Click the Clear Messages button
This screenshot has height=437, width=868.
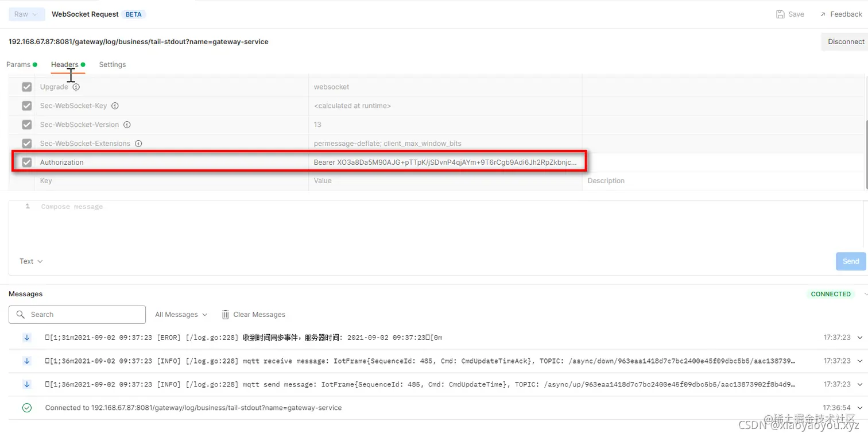[253, 315]
